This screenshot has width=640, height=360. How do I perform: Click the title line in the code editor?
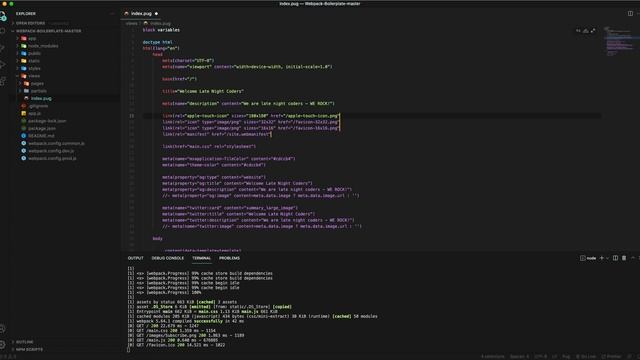click(x=203, y=91)
